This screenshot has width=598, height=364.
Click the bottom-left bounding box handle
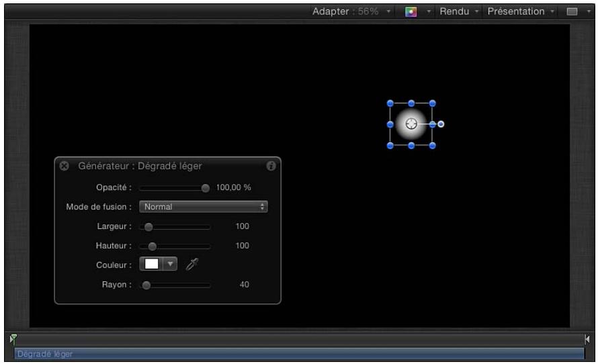click(x=390, y=146)
